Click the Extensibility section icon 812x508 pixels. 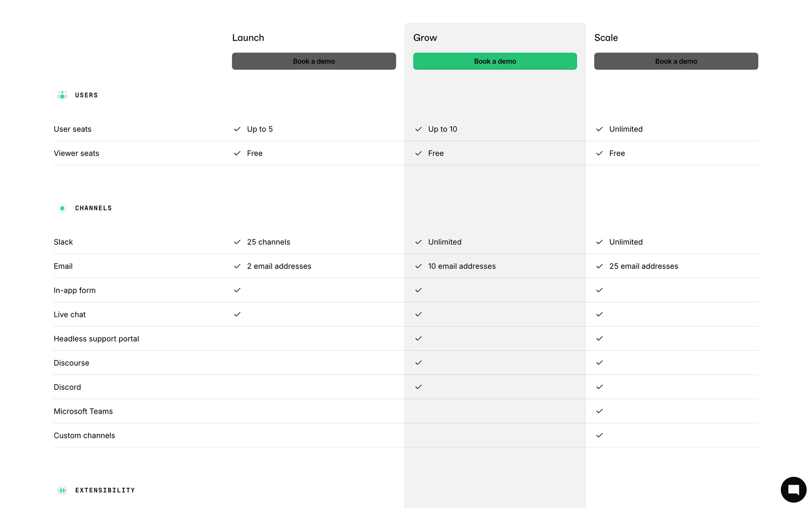click(62, 490)
